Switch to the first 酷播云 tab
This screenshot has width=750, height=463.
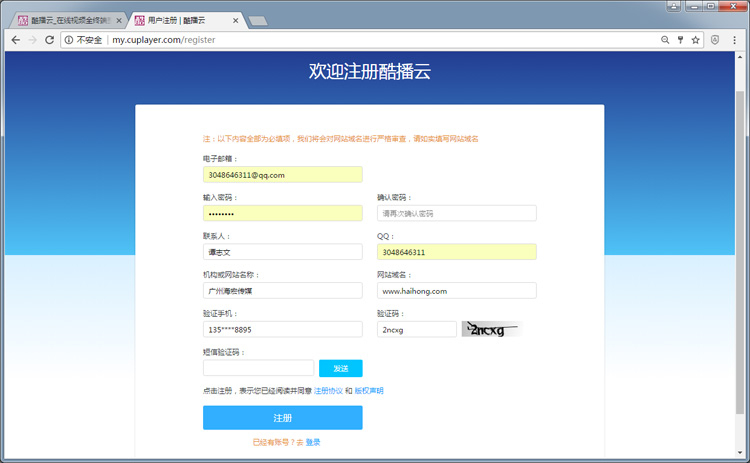pos(65,19)
